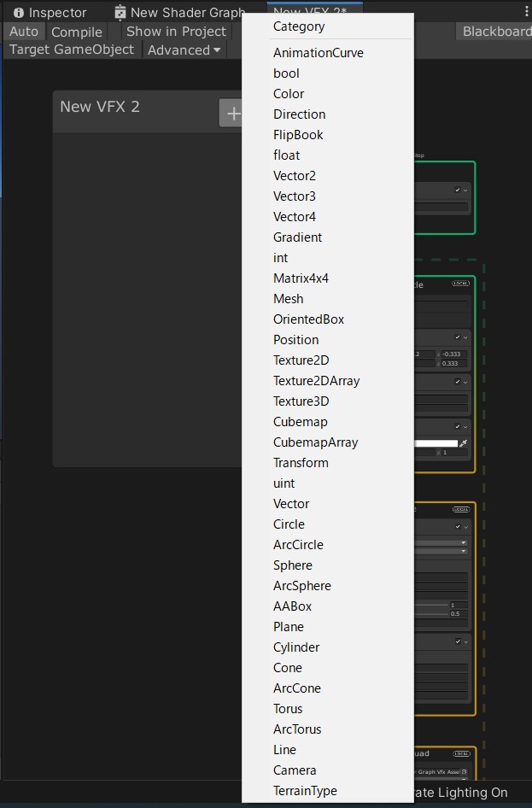
Task: Edit the 0.5 slider value field
Action: tap(459, 614)
